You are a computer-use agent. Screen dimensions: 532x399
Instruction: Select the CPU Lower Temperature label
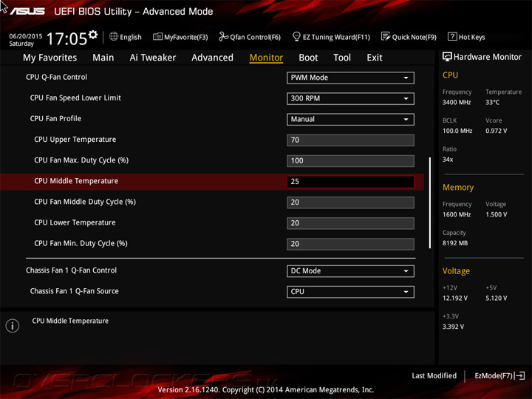point(75,222)
